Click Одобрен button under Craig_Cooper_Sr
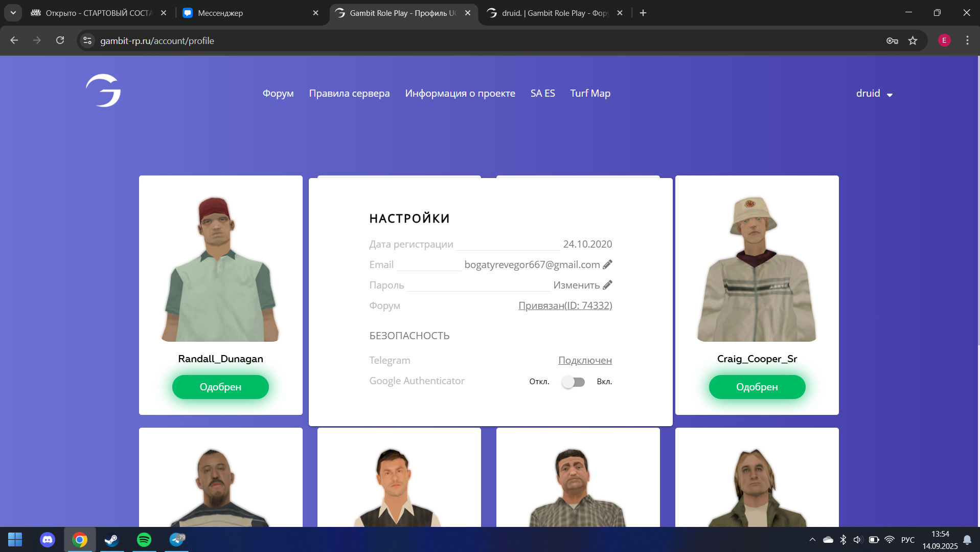Viewport: 980px width, 552px height. pyautogui.click(x=757, y=387)
